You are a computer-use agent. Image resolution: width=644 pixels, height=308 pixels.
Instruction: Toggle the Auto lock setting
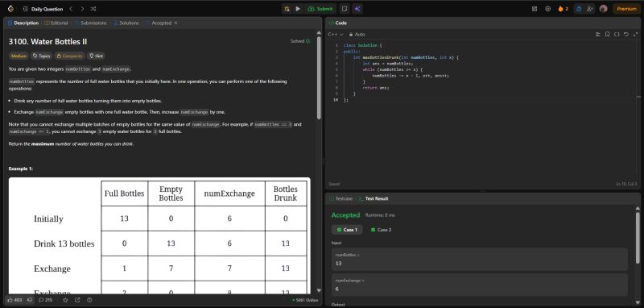click(357, 35)
